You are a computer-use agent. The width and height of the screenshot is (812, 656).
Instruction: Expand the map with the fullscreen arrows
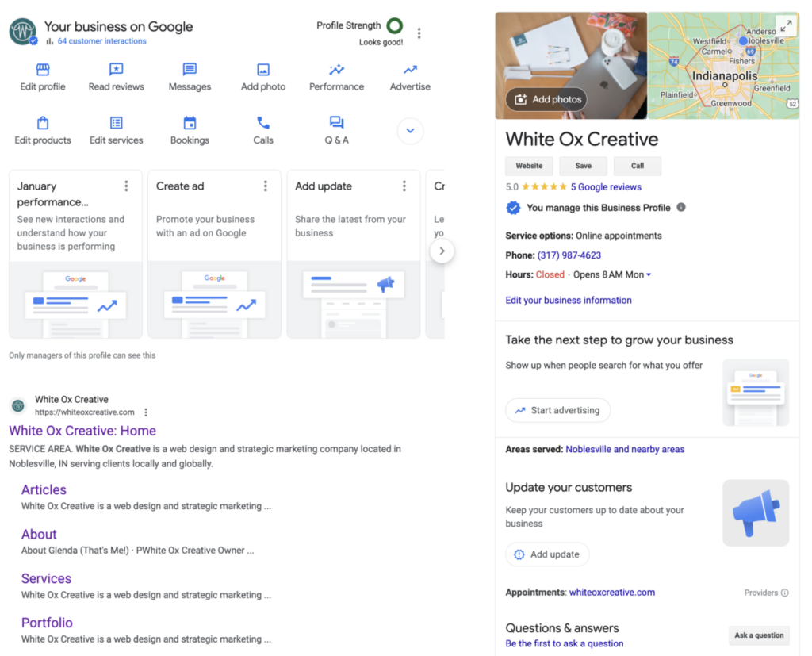point(786,25)
